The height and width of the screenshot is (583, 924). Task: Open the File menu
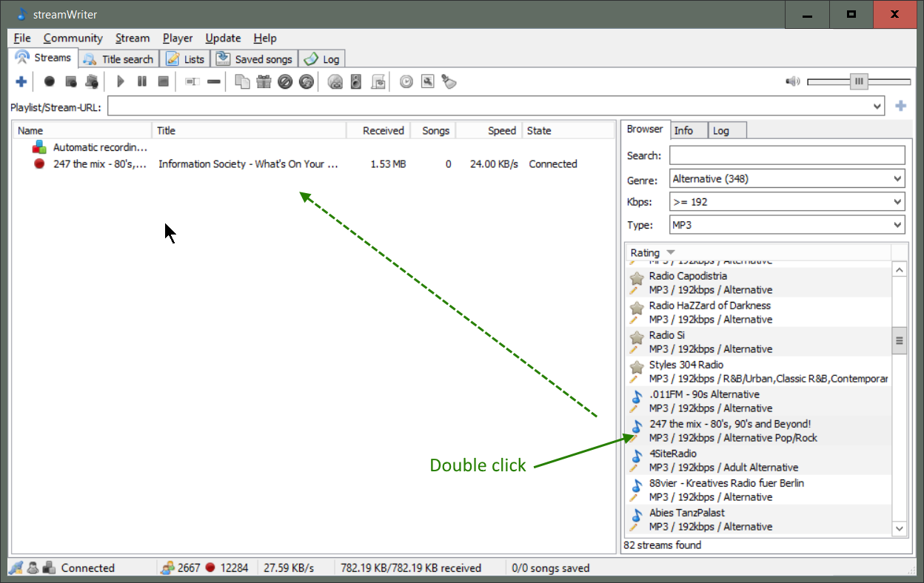coord(22,38)
